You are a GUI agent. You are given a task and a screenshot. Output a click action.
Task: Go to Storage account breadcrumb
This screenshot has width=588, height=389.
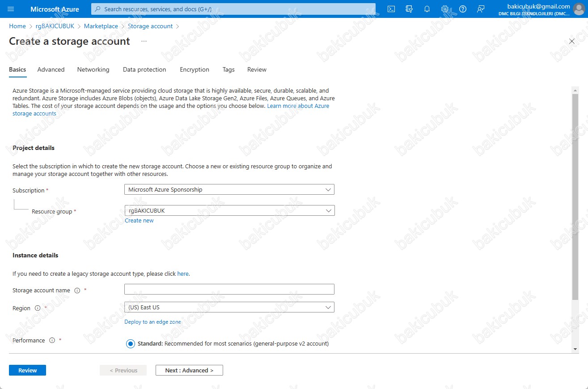point(150,26)
